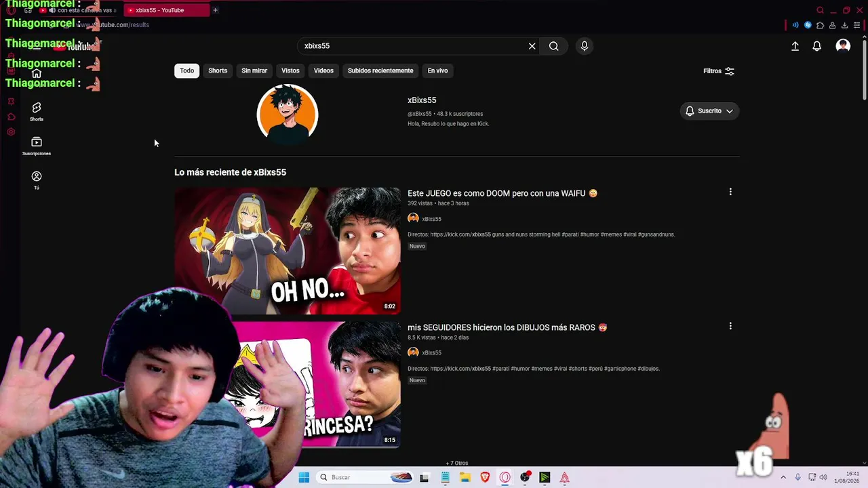Click the blue Shazam extension icon
Image resolution: width=868 pixels, height=488 pixels.
tap(808, 25)
